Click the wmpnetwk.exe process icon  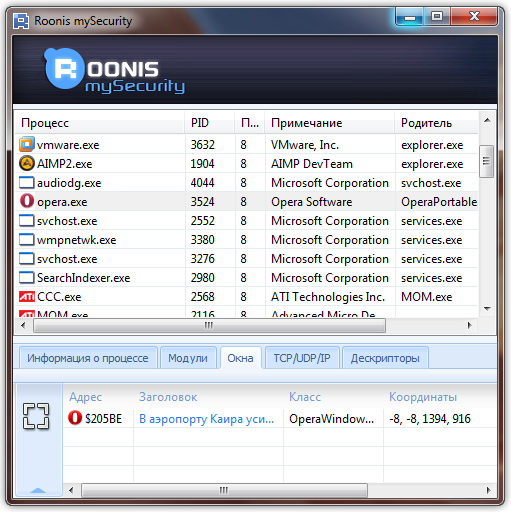[x=27, y=240]
